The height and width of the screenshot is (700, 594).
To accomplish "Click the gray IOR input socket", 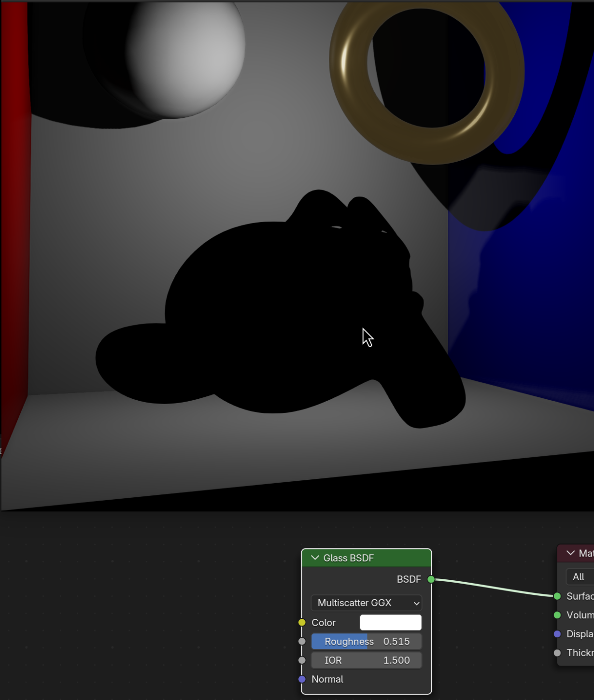I will (x=302, y=660).
